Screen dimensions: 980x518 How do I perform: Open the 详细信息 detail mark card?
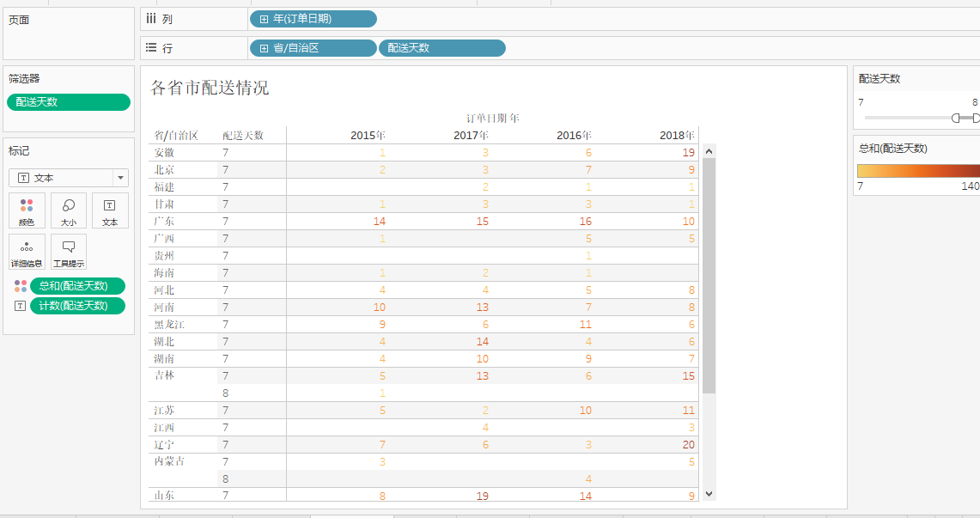click(x=27, y=252)
